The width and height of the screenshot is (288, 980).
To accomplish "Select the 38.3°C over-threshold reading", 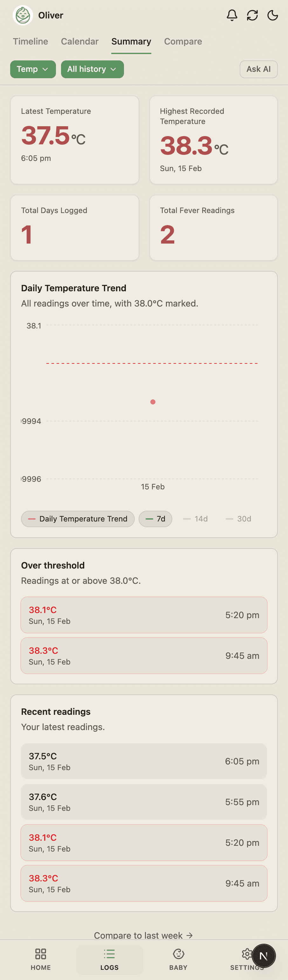I will point(144,655).
